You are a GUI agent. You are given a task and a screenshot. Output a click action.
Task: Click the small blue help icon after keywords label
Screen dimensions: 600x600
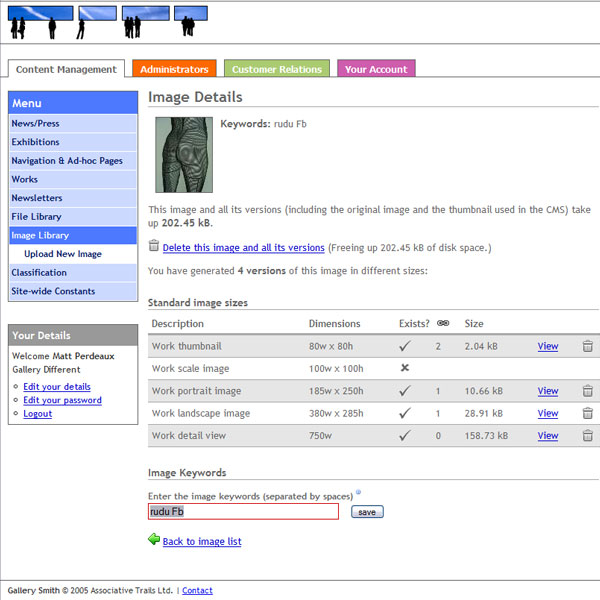(358, 492)
